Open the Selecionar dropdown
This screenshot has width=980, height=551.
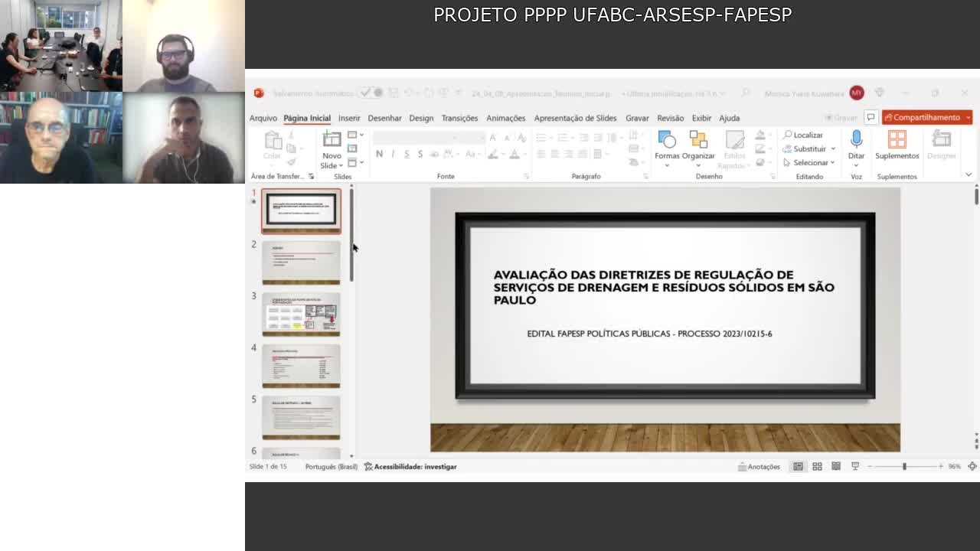pos(808,162)
